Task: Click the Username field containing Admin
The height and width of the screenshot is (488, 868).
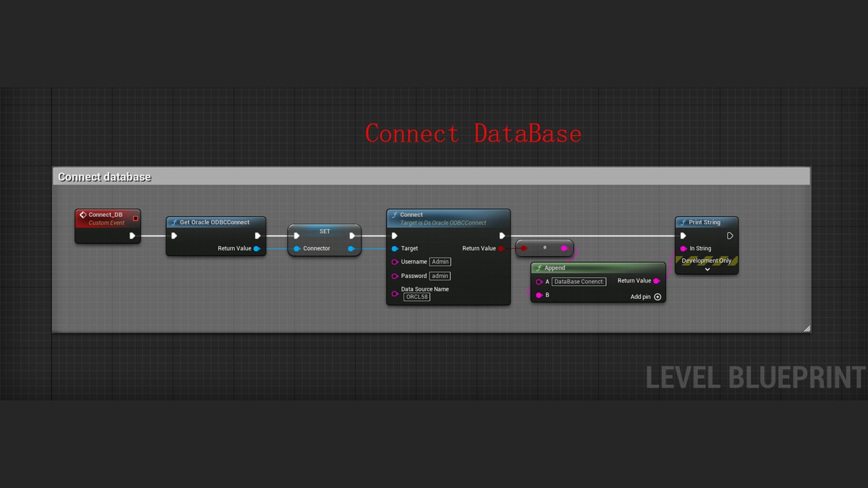Action: (x=440, y=262)
